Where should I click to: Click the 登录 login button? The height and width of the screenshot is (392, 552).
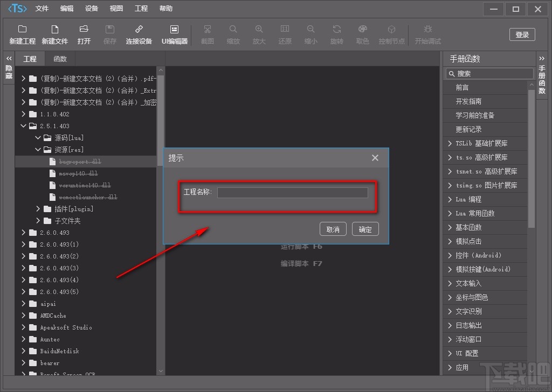point(522,34)
